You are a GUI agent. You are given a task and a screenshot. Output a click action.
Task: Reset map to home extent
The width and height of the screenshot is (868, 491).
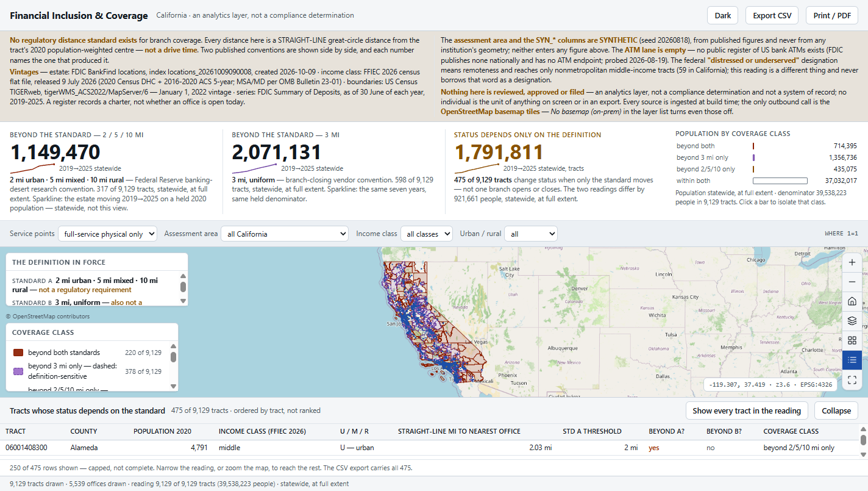852,301
